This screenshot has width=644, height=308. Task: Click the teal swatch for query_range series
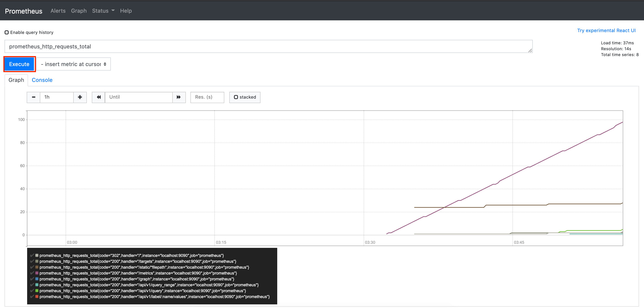[x=37, y=285]
